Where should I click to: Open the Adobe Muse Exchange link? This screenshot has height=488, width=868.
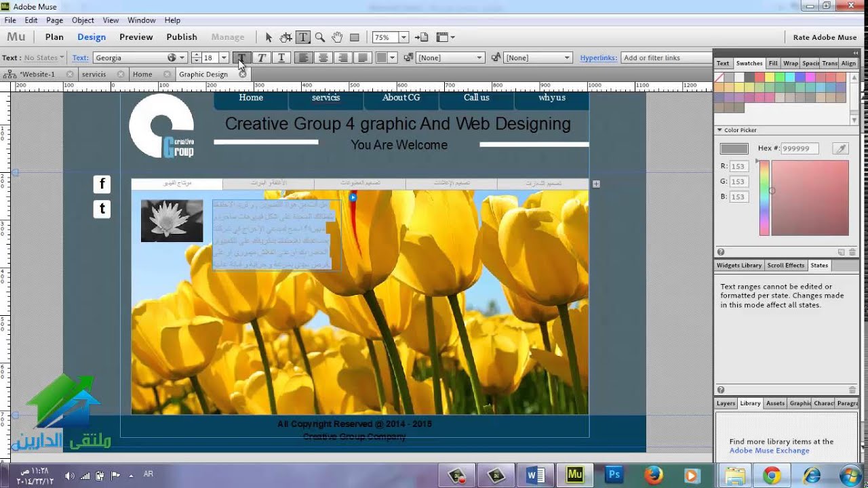[769, 451]
